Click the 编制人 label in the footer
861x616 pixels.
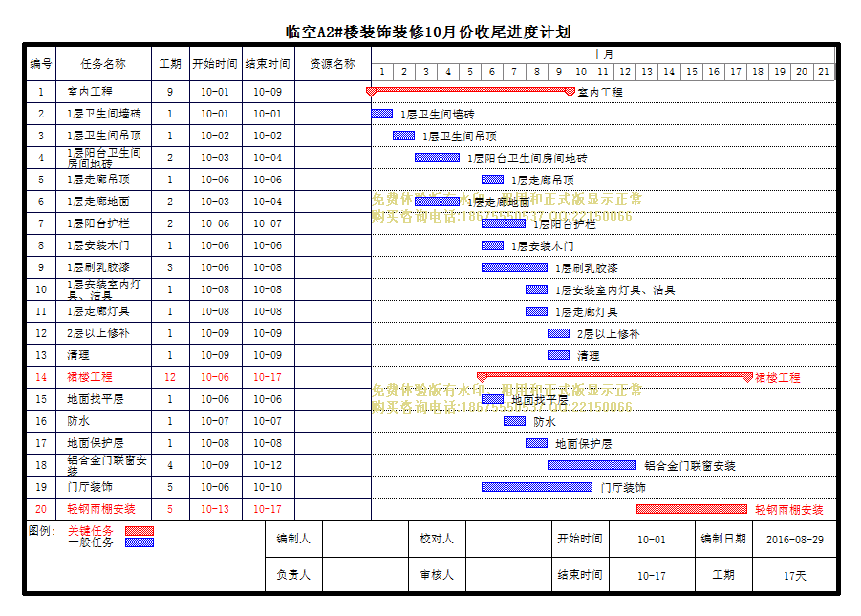point(293,539)
